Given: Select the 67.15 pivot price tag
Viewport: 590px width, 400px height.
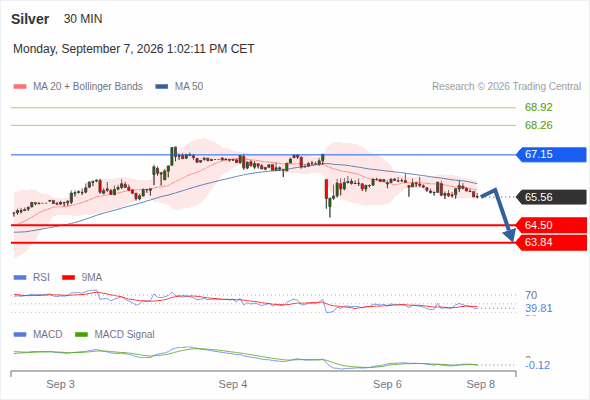Looking at the screenshot, I should tap(551, 154).
